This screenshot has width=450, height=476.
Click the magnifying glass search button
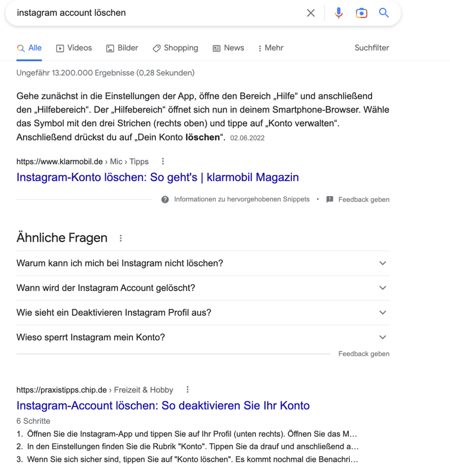[x=384, y=13]
